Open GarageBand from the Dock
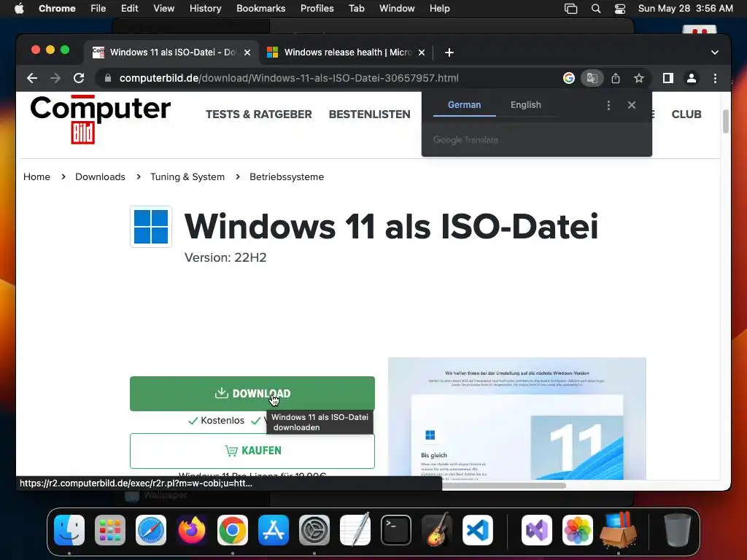 pyautogui.click(x=437, y=530)
